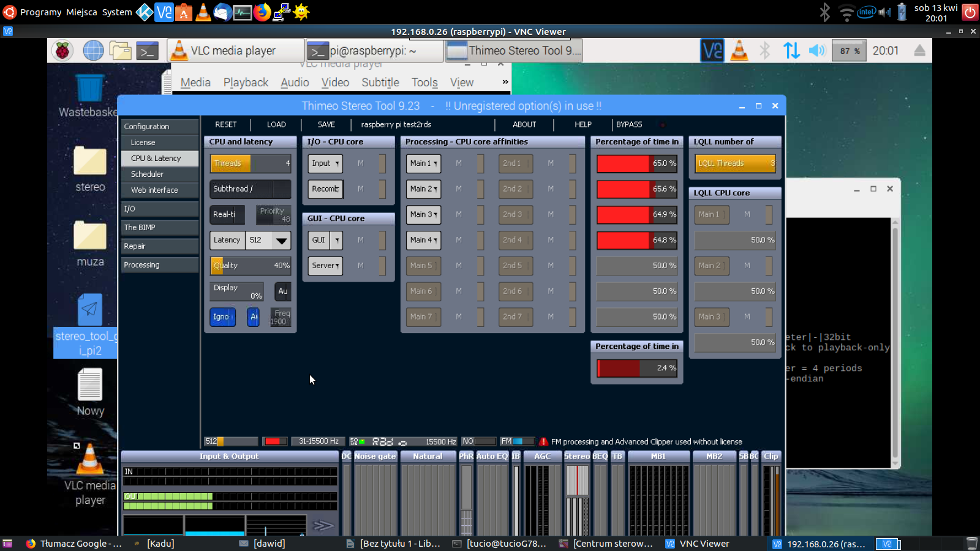Toggle BYPASS in Stereo Tool top bar
Screen dimensions: 980x551
(629, 124)
